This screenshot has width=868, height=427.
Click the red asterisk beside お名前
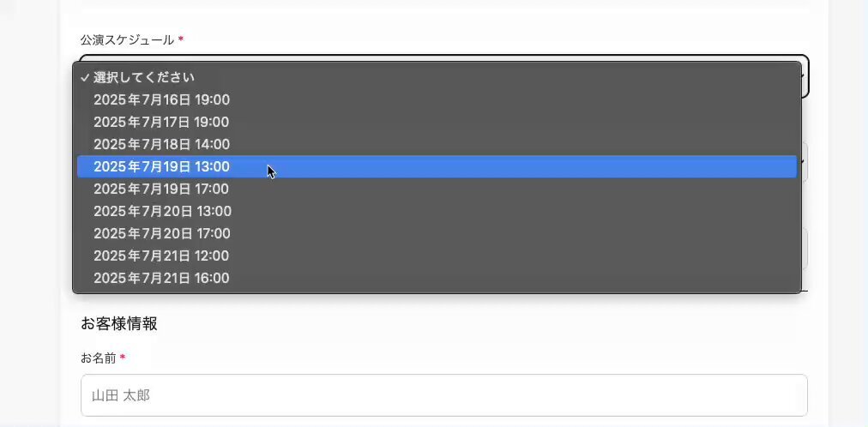point(123,358)
